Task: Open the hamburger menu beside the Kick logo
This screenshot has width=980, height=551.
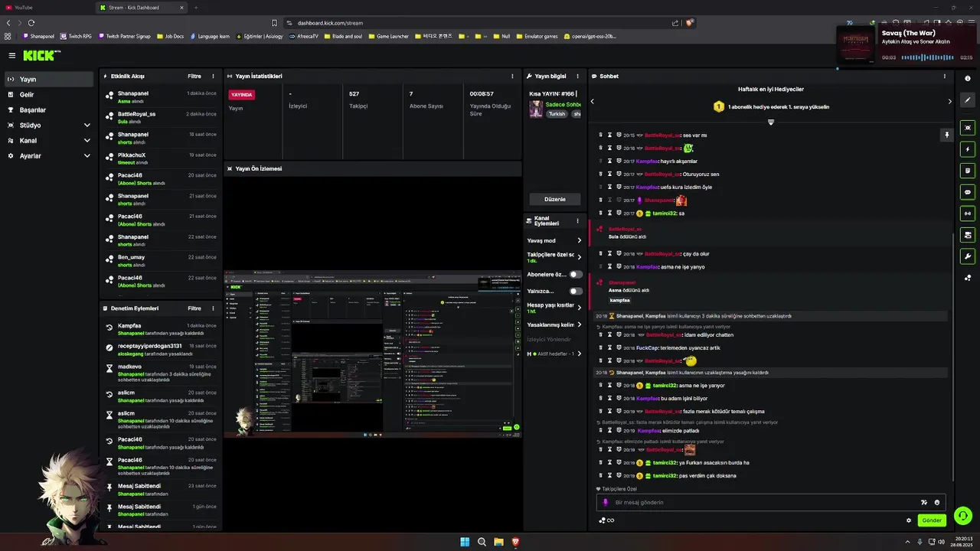Action: 11,55
